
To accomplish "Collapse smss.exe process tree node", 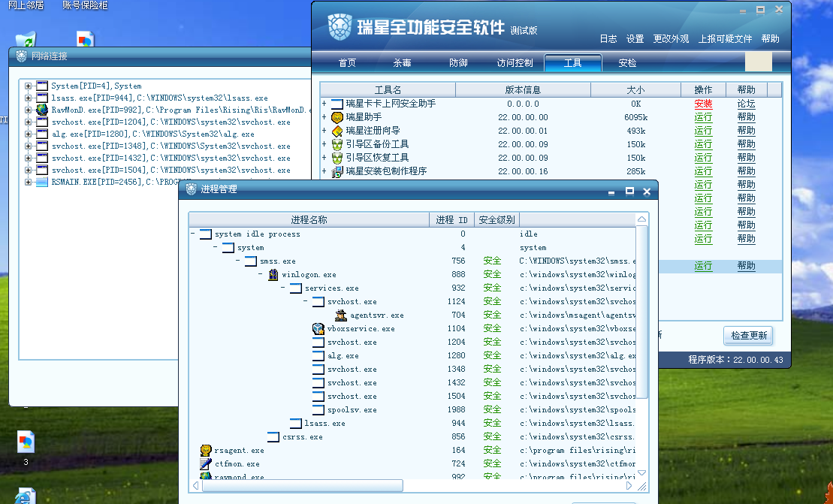I will pyautogui.click(x=237, y=261).
